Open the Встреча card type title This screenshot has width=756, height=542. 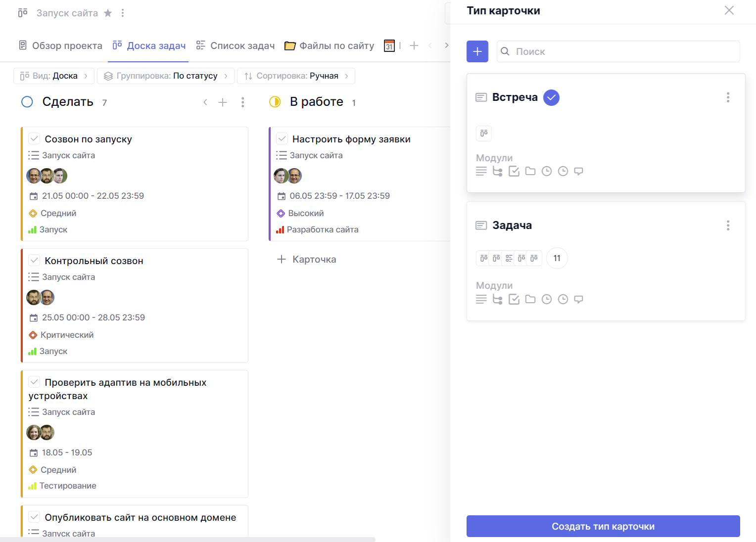(x=515, y=97)
